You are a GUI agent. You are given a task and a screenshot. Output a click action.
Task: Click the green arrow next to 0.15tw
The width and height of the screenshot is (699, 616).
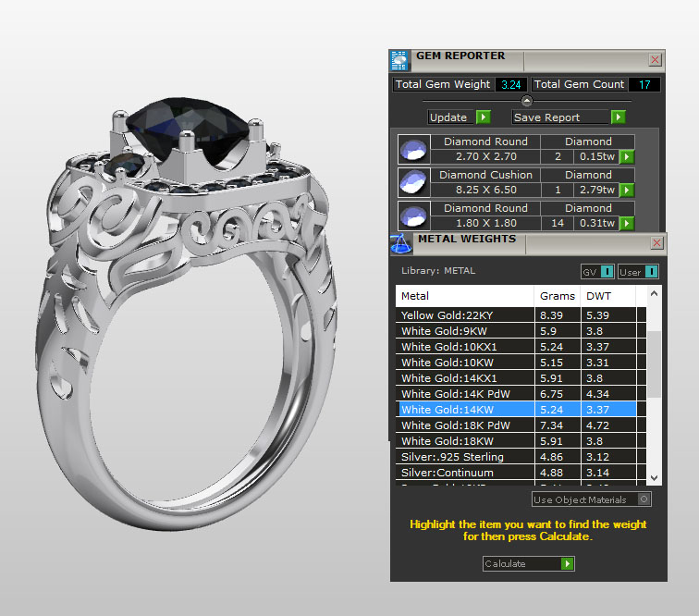(x=627, y=156)
